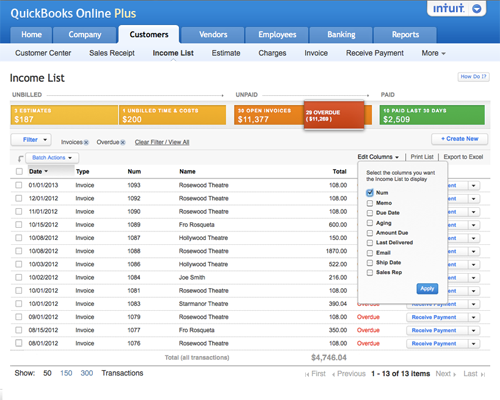The width and height of the screenshot is (500, 400).
Task: Open action dropdown for invoice 1076 row
Action: click(474, 344)
